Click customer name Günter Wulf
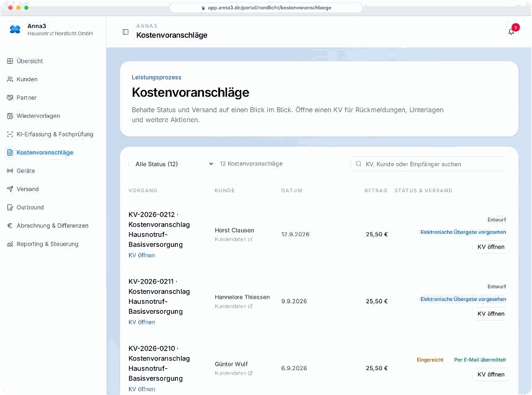The image size is (532, 395). coord(231,364)
